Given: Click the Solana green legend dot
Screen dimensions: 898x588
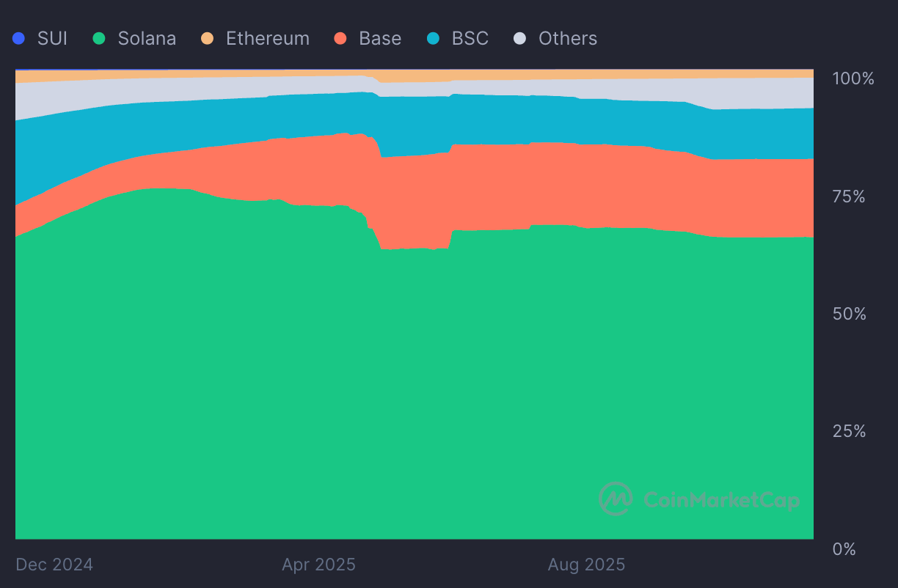Looking at the screenshot, I should click(99, 39).
